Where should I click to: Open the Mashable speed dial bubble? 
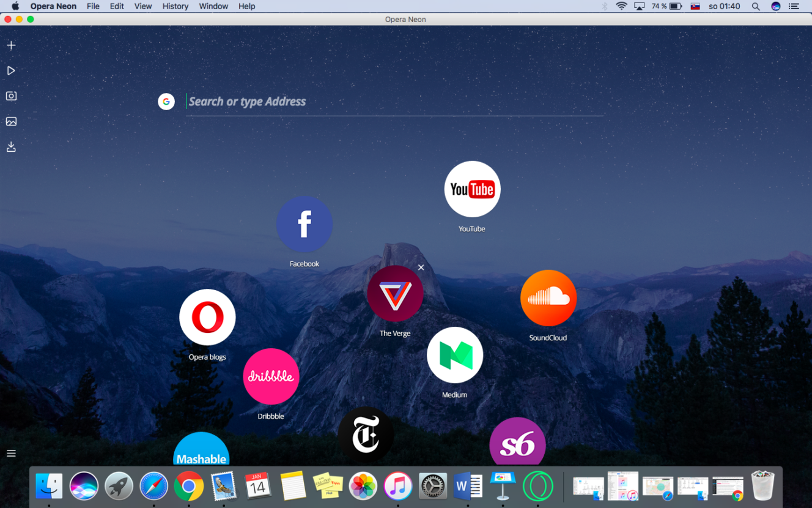(201, 450)
